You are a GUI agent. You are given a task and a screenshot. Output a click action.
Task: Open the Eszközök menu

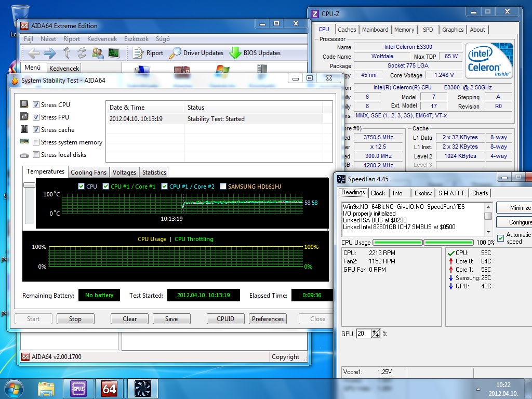[x=136, y=39]
